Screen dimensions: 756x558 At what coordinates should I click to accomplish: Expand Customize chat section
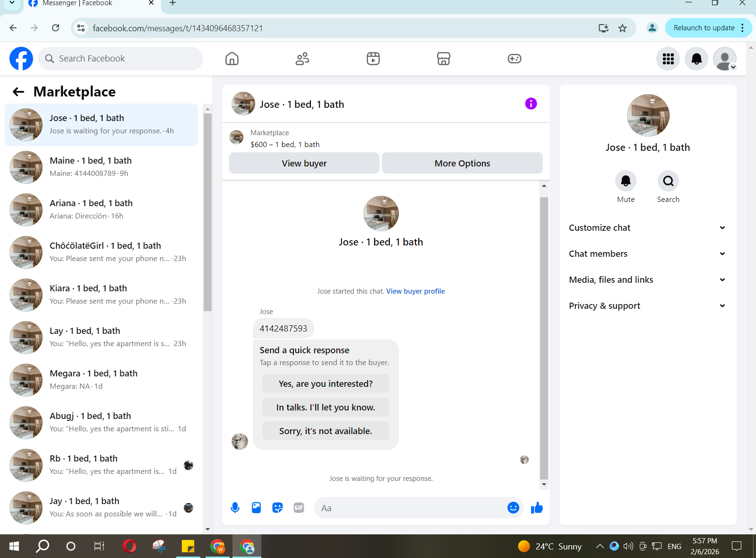647,228
